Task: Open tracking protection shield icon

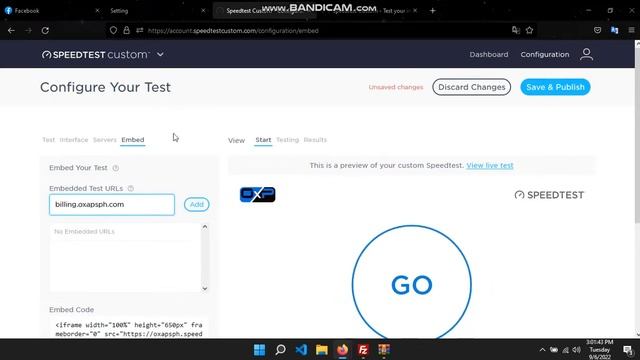Action: click(113, 30)
